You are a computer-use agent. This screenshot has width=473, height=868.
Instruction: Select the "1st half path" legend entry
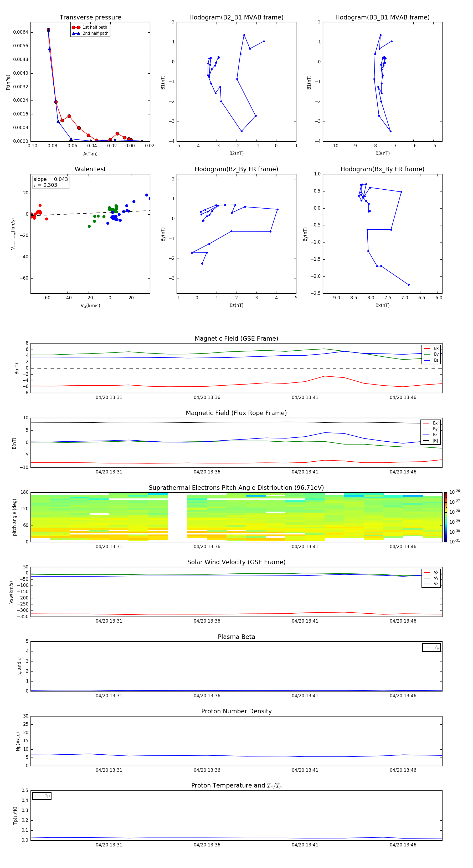tap(90, 27)
